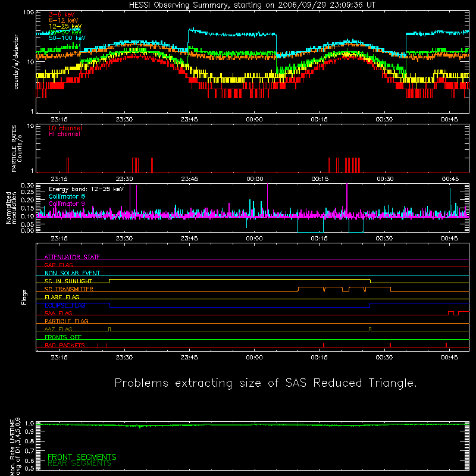This screenshot has height=476, width=476.
Task: Select the 3-6 keV legend label
Action: pos(62,14)
